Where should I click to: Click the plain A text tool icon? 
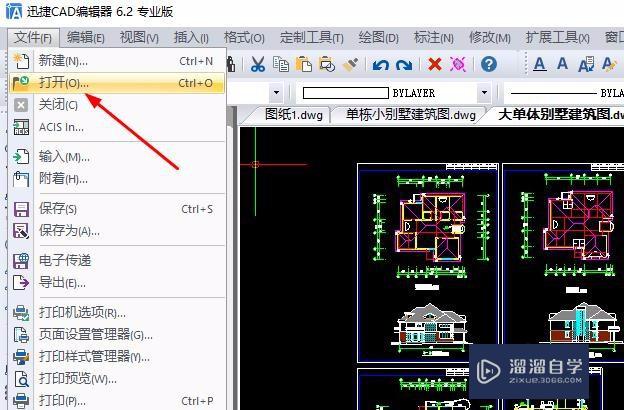coord(562,63)
